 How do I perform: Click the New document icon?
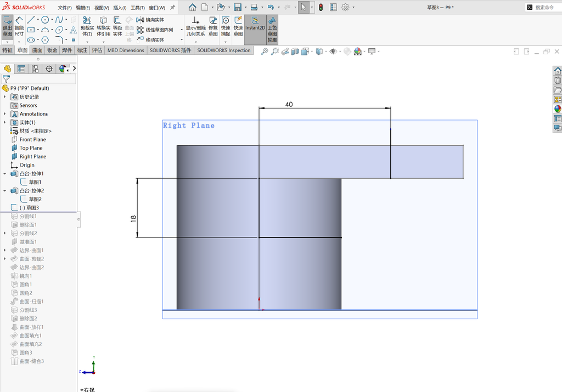tap(204, 7)
